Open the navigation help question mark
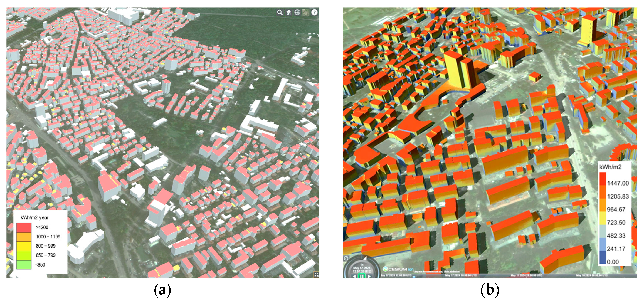Screen dimensions: 644x301 (314, 12)
